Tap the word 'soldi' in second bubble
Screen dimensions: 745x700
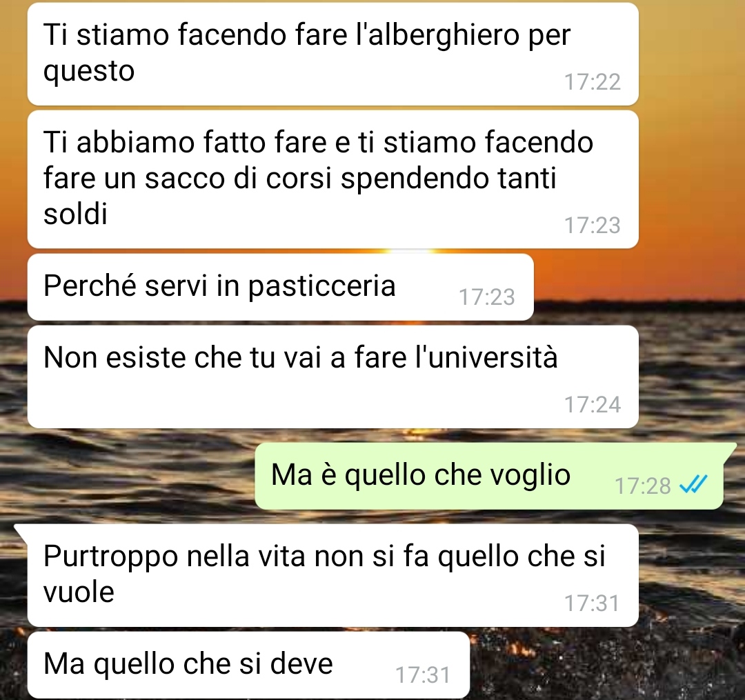75,214
